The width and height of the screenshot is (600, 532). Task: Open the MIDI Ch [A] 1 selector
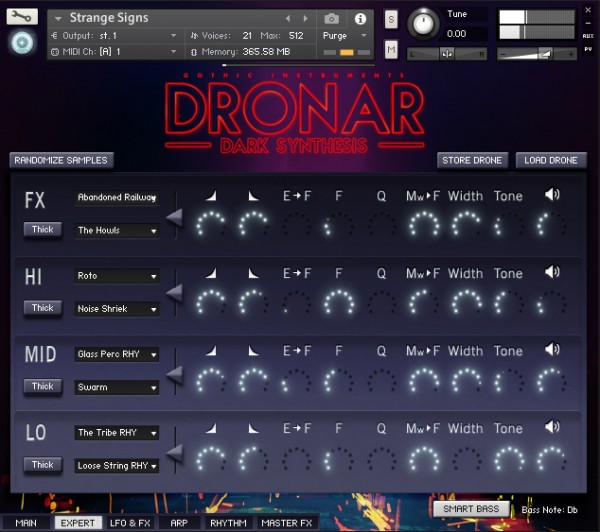[x=114, y=52]
